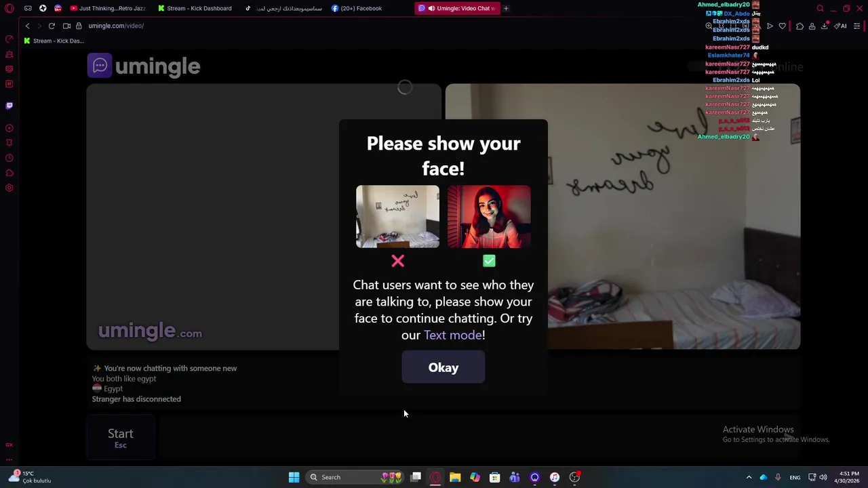This screenshot has height=488, width=868.
Task: Open Task View in the taskbar
Action: 416,477
